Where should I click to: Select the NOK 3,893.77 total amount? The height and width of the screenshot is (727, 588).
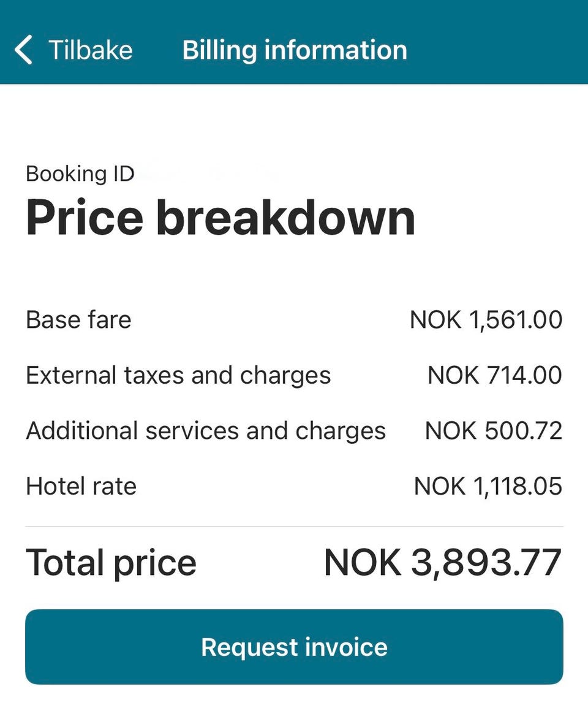coord(442,562)
